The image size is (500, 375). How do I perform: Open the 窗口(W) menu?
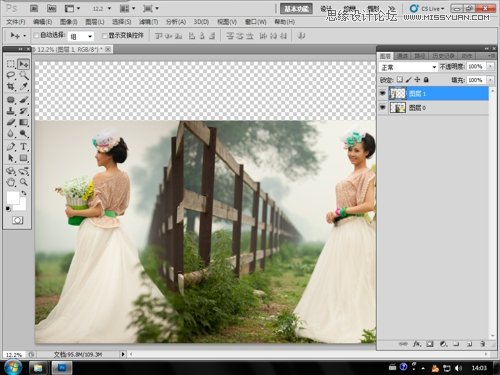coord(256,22)
